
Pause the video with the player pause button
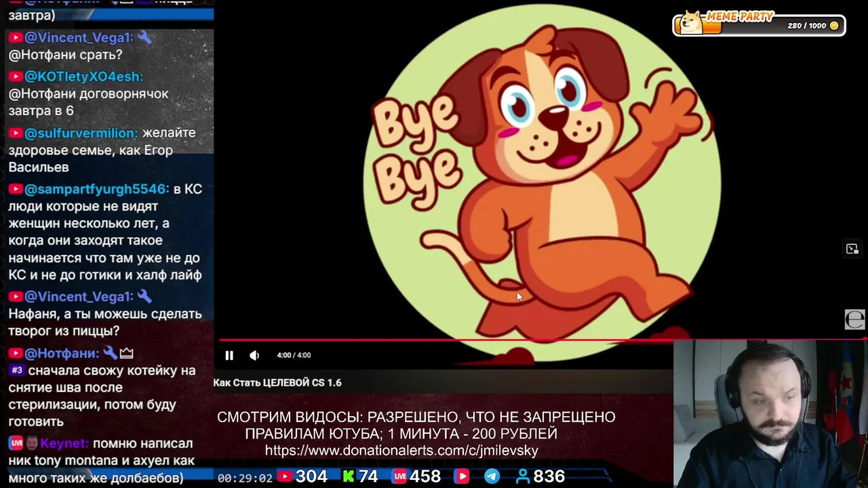[229, 355]
